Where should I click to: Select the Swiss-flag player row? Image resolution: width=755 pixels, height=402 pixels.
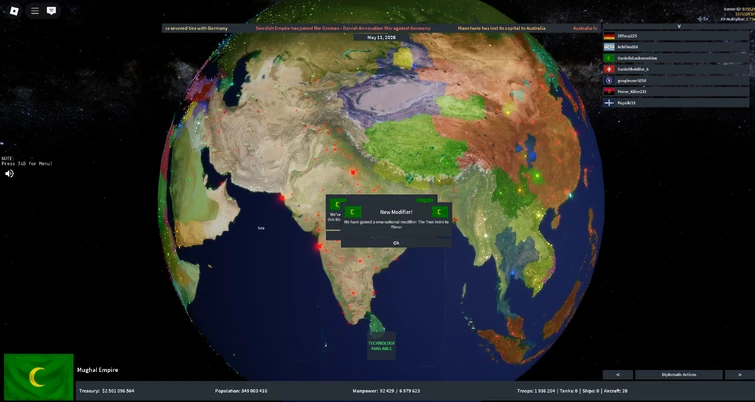coord(676,69)
